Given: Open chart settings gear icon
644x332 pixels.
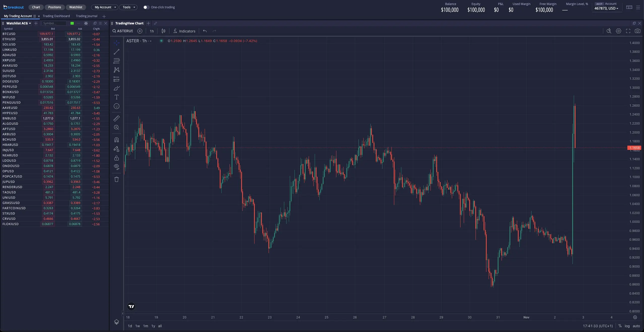Looking at the screenshot, I should click(x=619, y=31).
